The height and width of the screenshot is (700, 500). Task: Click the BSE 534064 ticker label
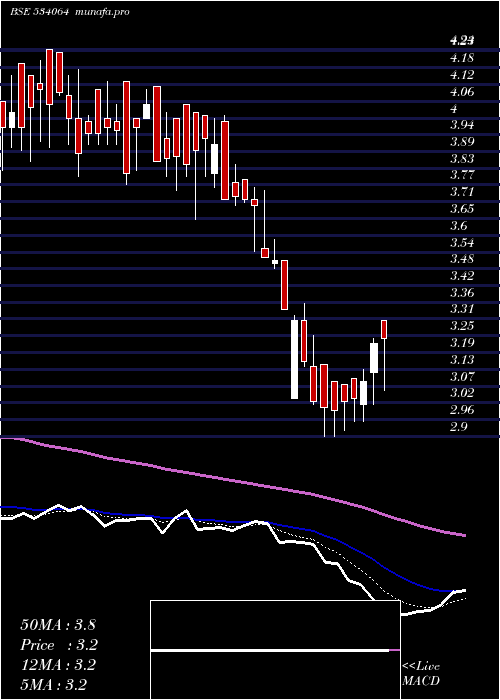coord(39,12)
